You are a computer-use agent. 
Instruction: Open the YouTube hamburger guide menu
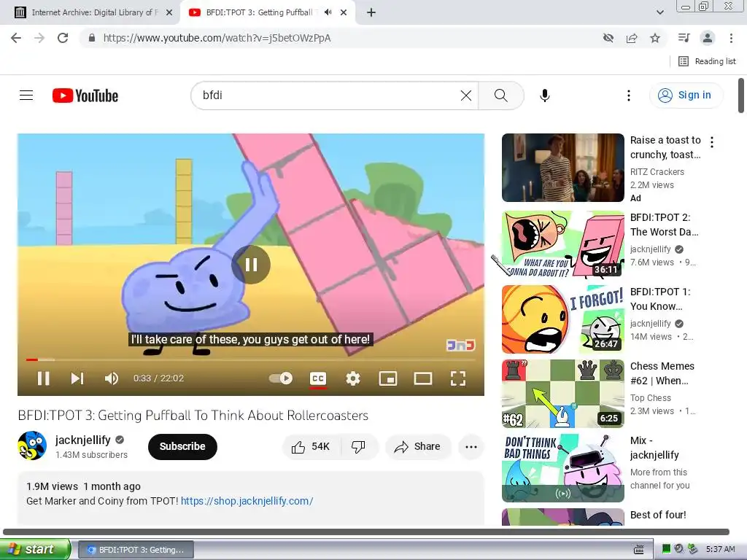26,96
